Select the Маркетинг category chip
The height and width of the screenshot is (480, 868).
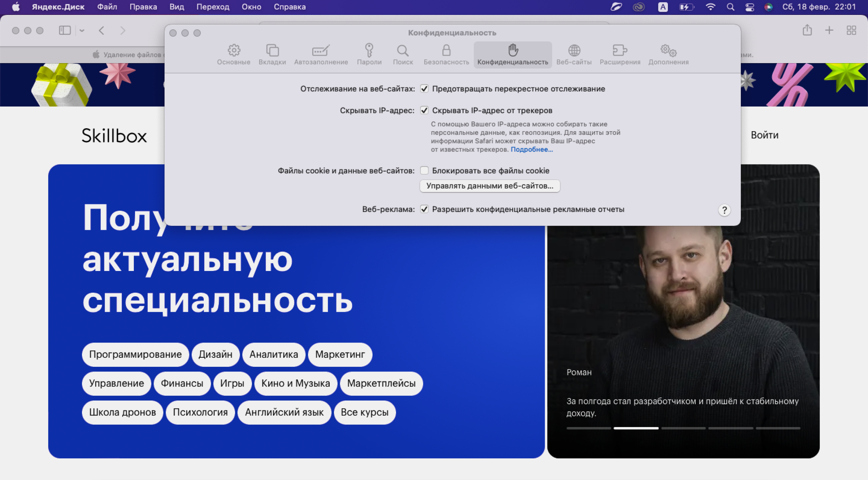340,354
